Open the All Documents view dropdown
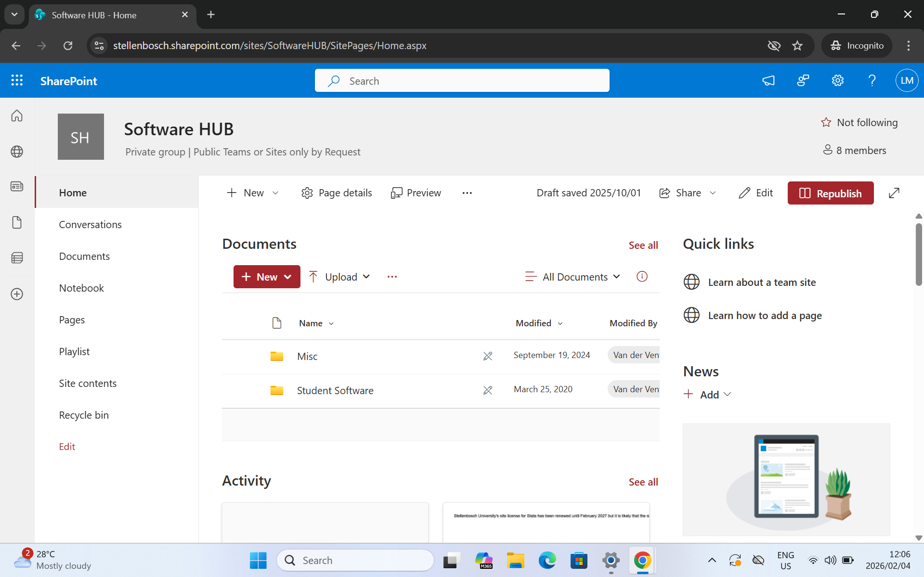This screenshot has width=924, height=577. point(573,277)
